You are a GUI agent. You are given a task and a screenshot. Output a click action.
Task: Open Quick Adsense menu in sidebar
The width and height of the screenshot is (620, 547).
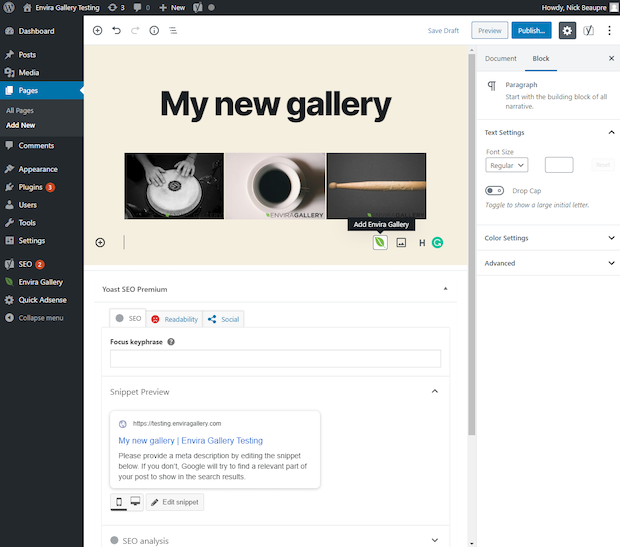coord(42,300)
